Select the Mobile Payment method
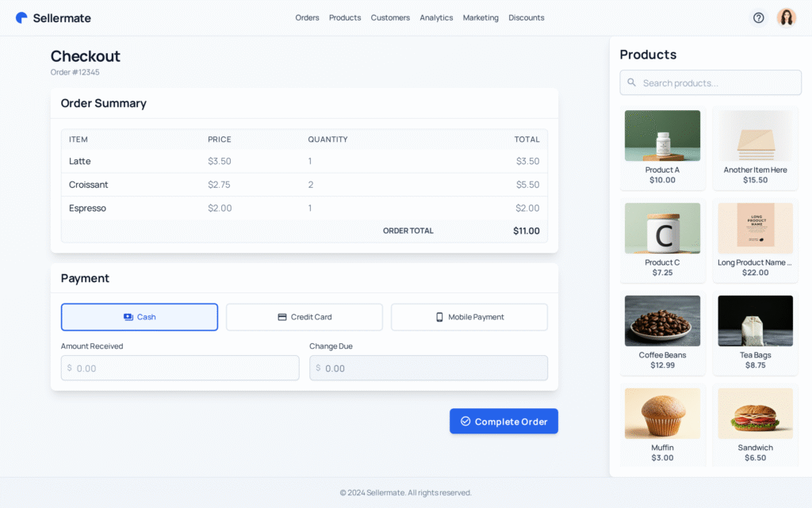The image size is (812, 508). pyautogui.click(x=469, y=317)
